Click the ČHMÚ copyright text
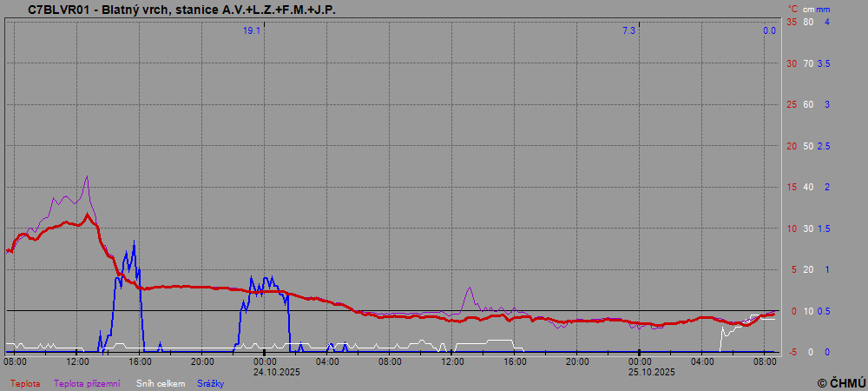868x391 pixels. (840, 383)
